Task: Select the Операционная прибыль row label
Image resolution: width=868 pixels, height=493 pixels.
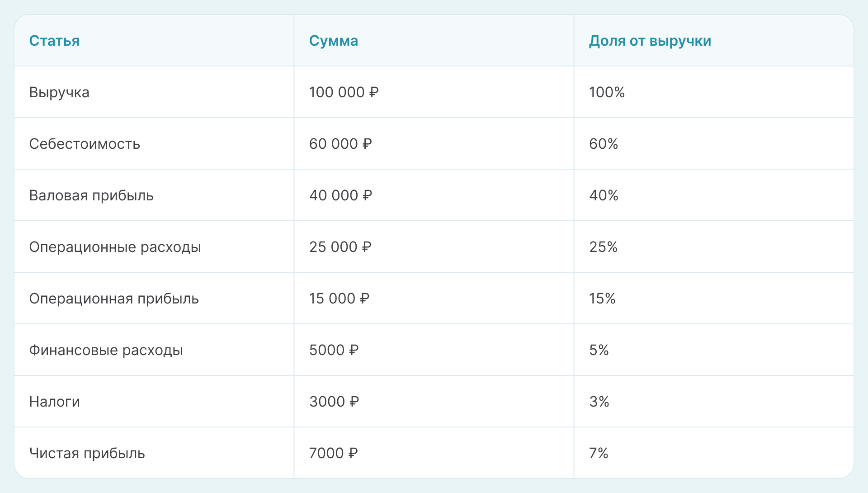Action: tap(114, 299)
